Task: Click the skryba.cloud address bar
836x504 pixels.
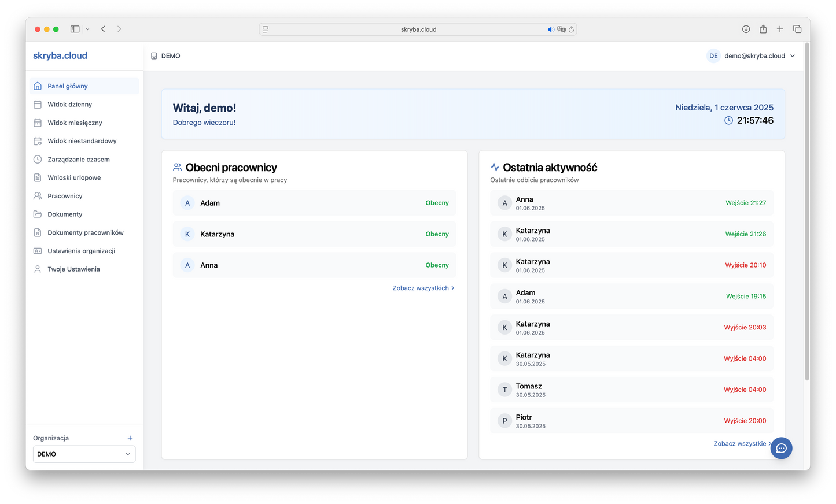Action: [418, 29]
